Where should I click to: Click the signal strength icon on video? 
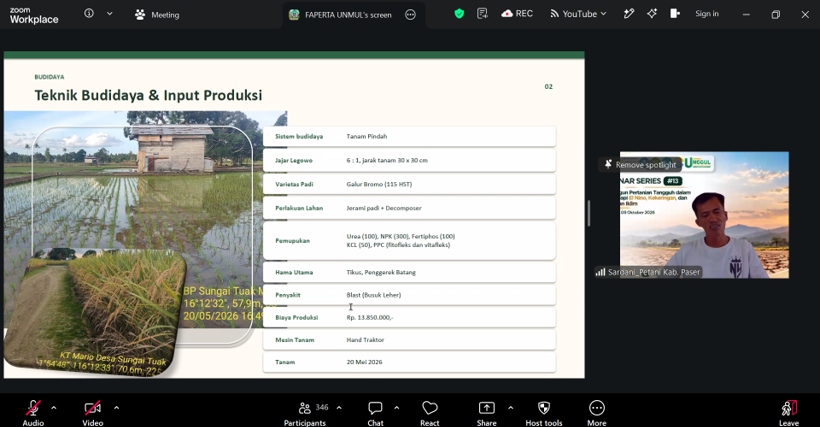click(600, 272)
